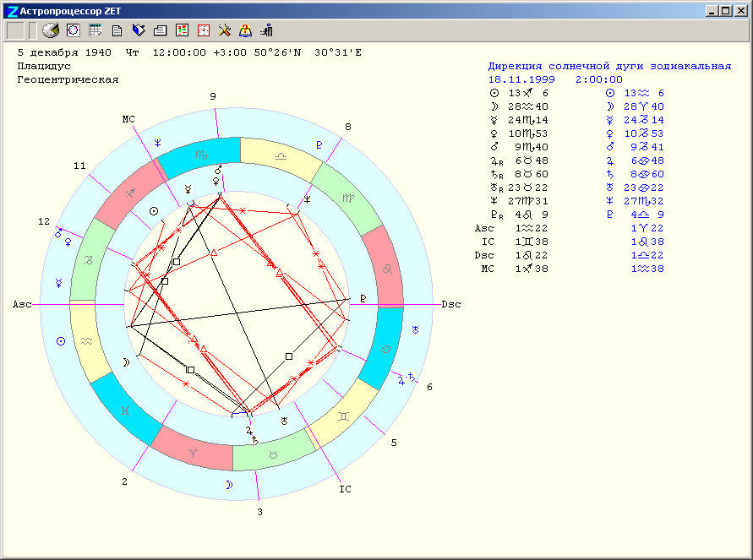Viewport: 753px width, 560px height.
Task: Click 'Дирекция солнечной дуги зодиакальная' heading
Action: click(609, 66)
